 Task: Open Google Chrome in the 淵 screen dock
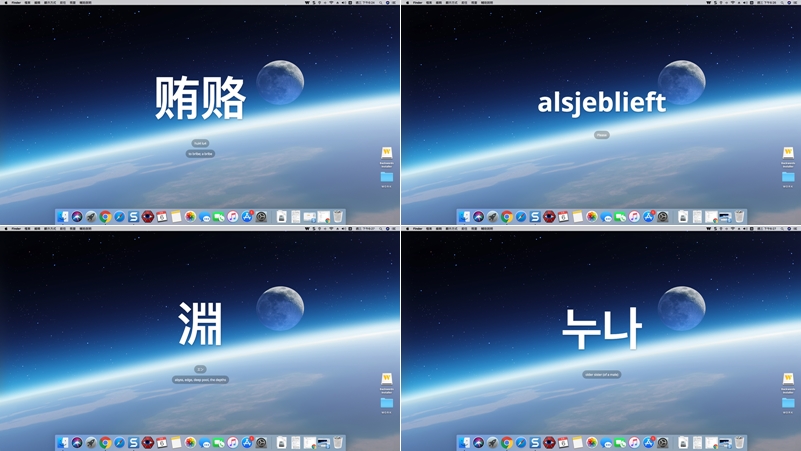105,442
